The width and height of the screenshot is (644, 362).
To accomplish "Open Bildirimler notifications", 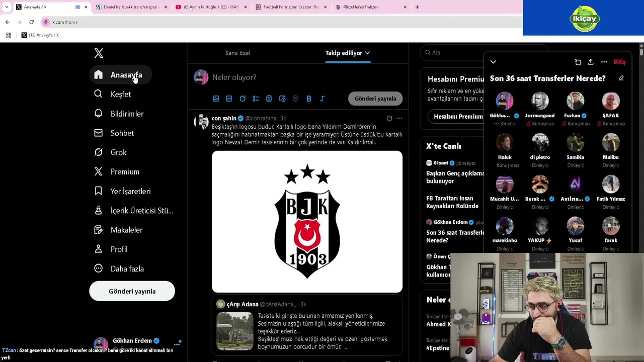I will tap(119, 114).
